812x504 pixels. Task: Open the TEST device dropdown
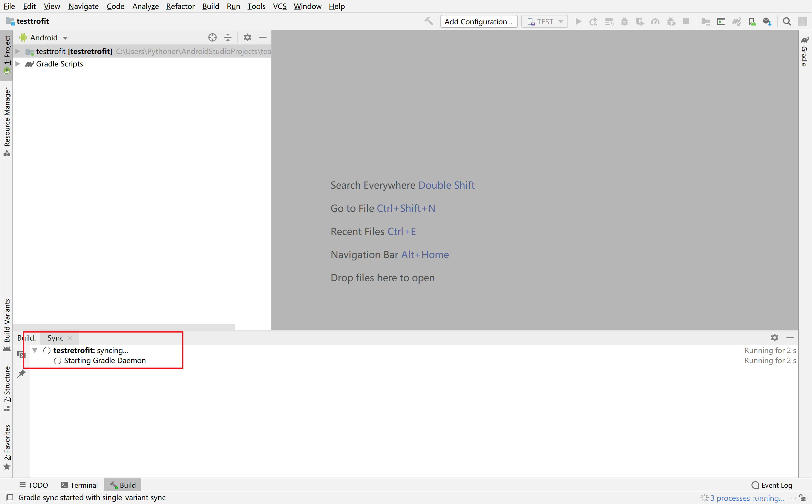[545, 22]
